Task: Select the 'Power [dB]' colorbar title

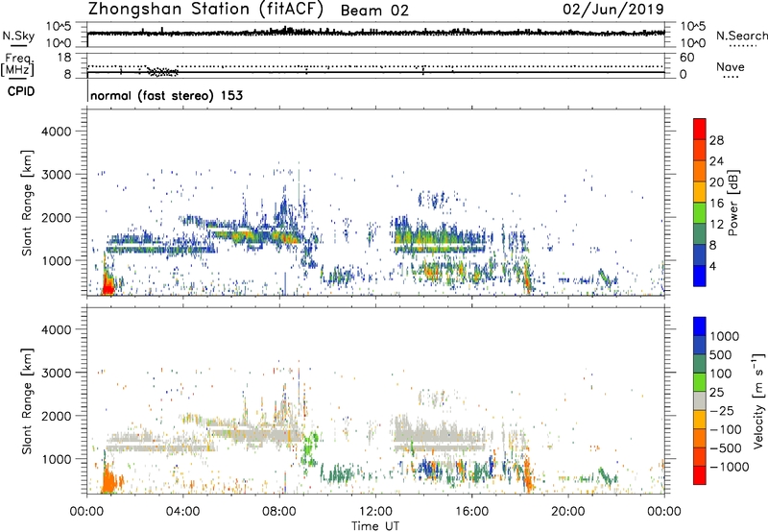Action: [x=732, y=203]
